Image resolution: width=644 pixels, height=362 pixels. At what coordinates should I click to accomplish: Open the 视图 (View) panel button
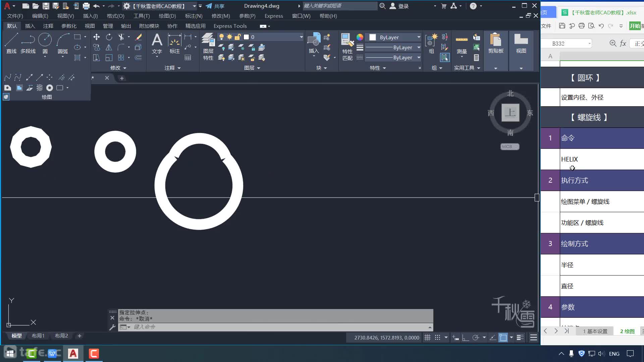tap(521, 50)
